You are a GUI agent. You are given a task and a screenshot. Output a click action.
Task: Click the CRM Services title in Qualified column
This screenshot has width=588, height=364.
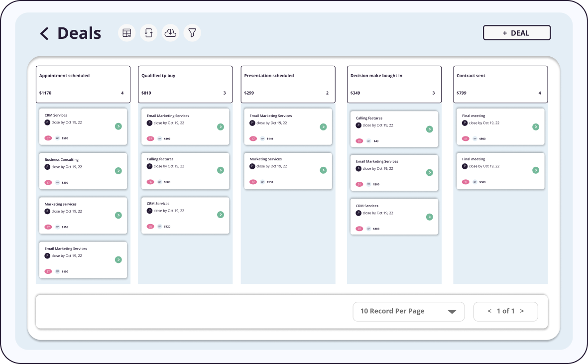tap(158, 204)
